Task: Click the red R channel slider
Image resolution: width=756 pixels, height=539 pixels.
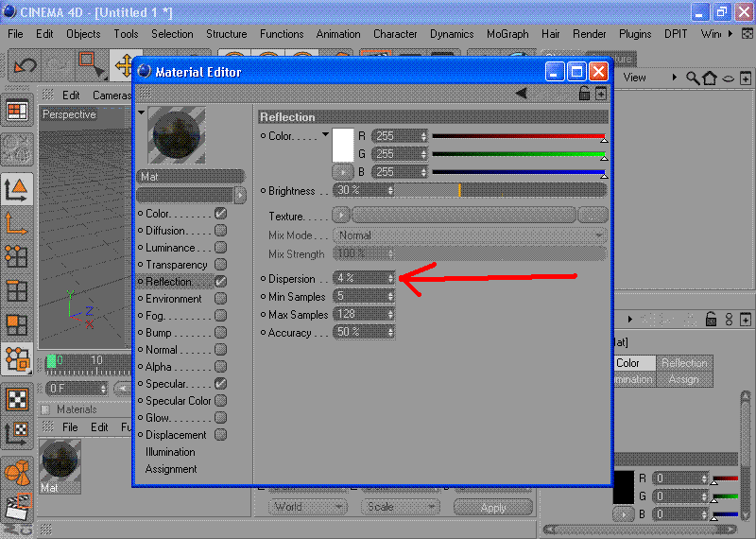Action: [x=519, y=136]
